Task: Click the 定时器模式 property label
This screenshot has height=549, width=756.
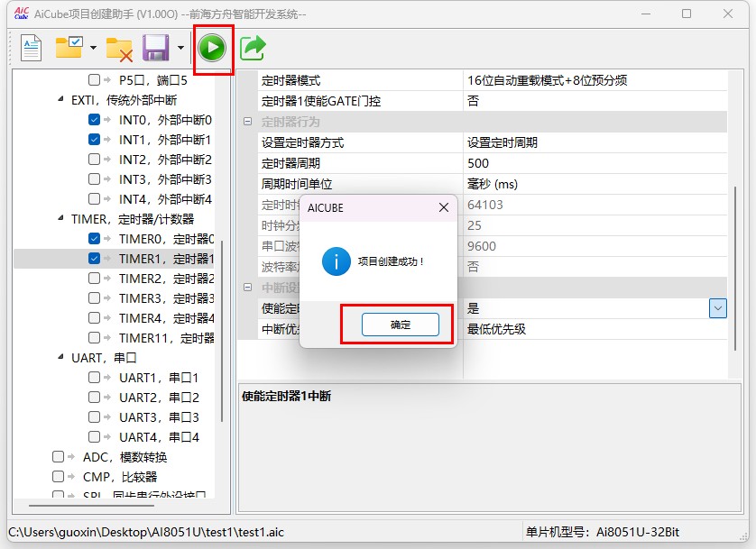Action: click(x=290, y=80)
